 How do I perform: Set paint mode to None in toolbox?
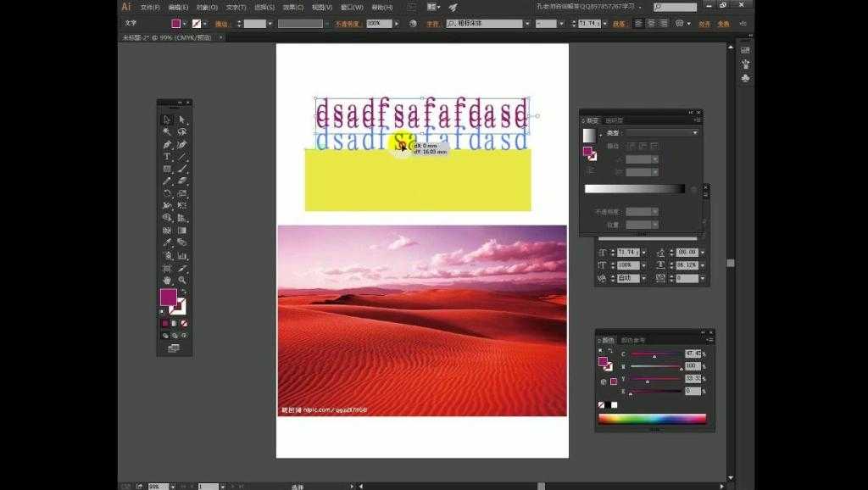(x=184, y=323)
